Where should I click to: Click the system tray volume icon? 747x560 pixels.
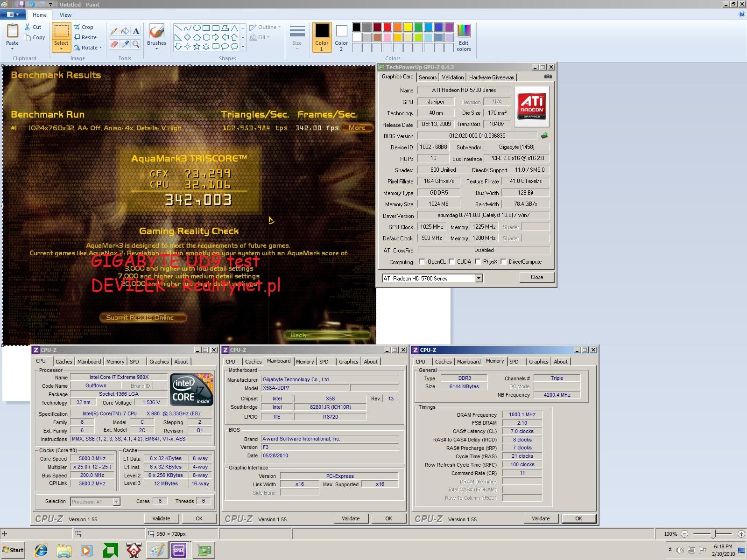[680, 550]
